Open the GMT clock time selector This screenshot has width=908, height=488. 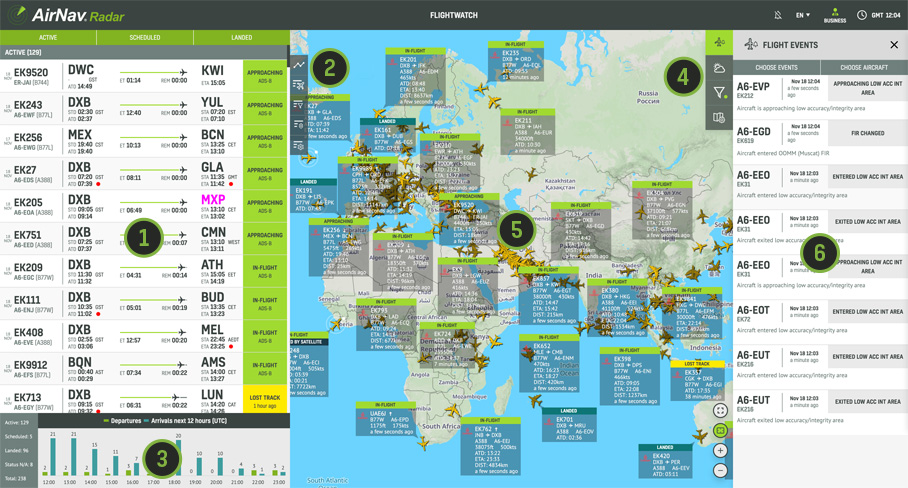pos(880,15)
